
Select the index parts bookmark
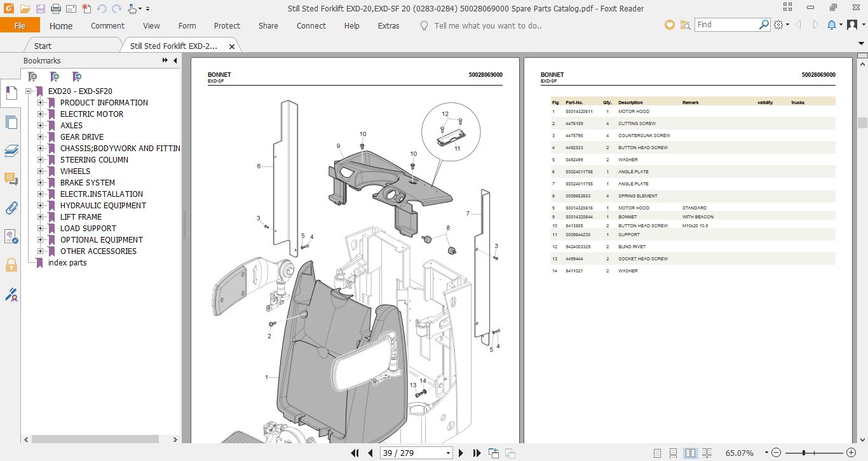[x=67, y=263]
